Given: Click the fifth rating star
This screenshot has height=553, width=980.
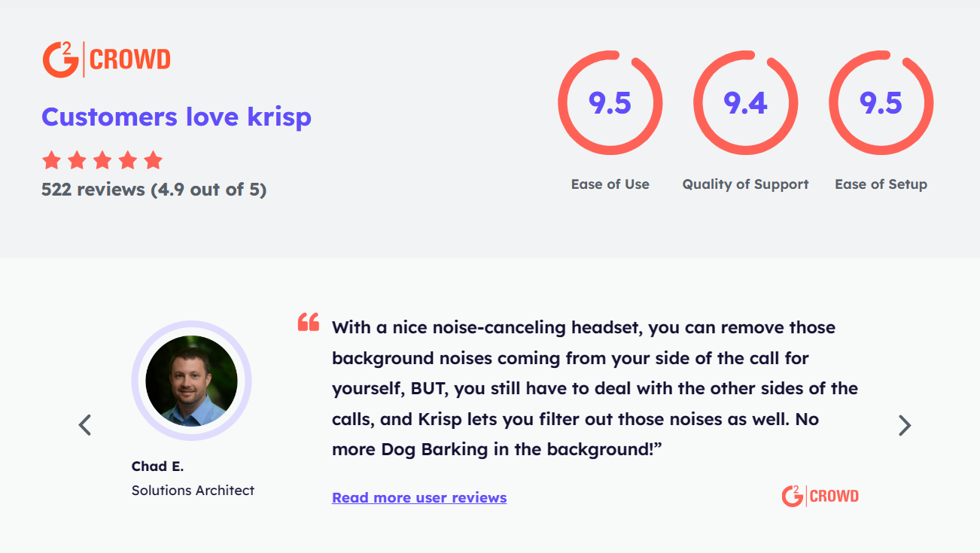Looking at the screenshot, I should pyautogui.click(x=154, y=160).
